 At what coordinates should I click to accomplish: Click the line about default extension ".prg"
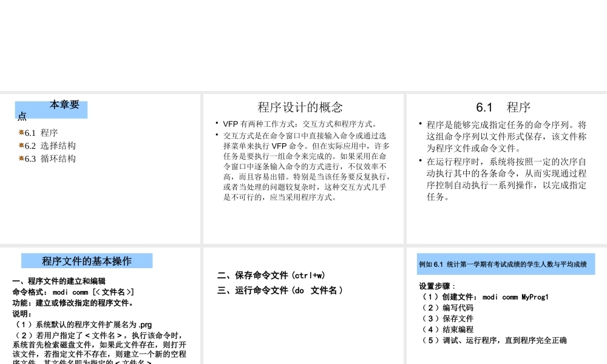(82, 325)
